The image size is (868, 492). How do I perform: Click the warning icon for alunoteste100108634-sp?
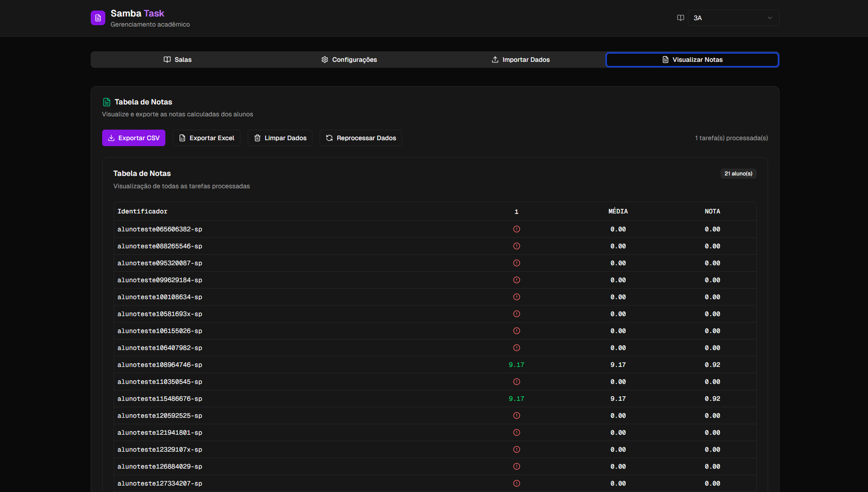[516, 297]
